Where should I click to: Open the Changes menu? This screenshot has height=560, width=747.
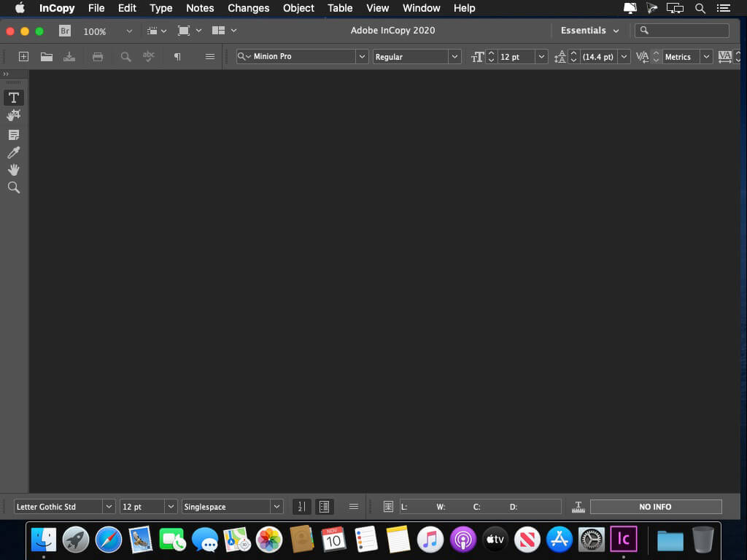[249, 8]
